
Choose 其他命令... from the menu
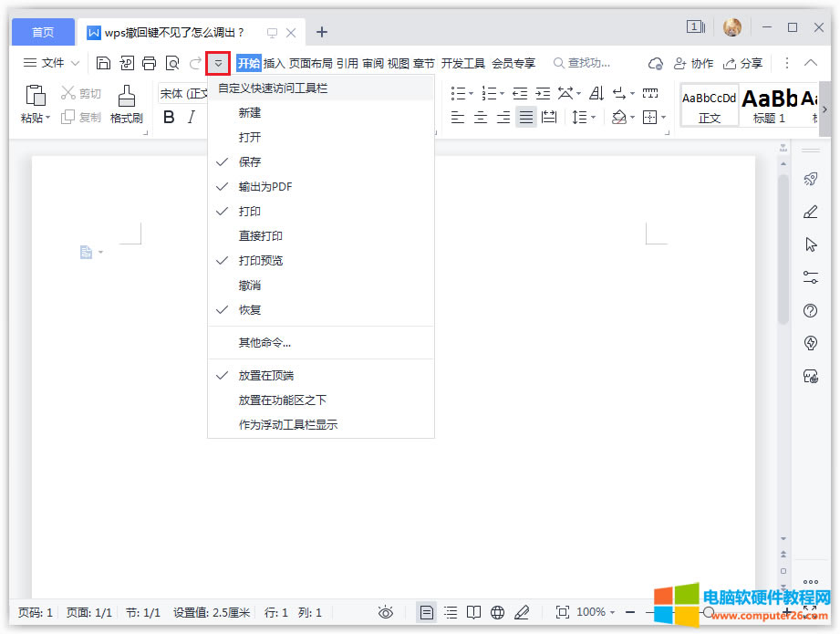(264, 343)
